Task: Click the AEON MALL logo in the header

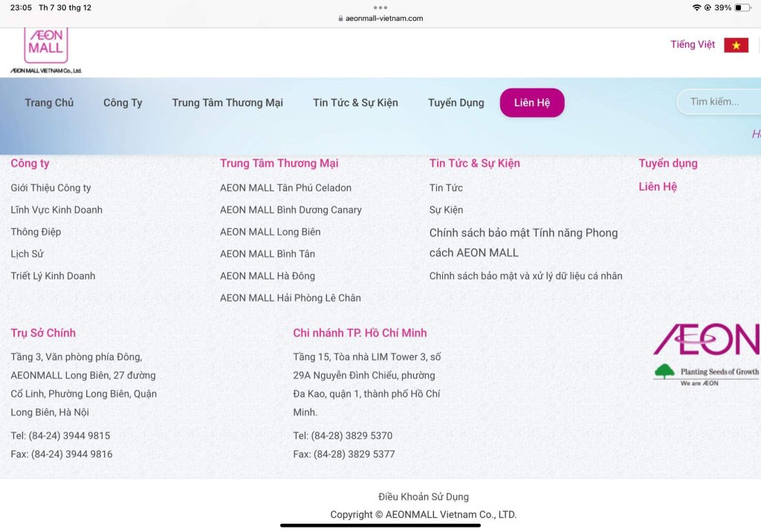Action: click(x=46, y=51)
